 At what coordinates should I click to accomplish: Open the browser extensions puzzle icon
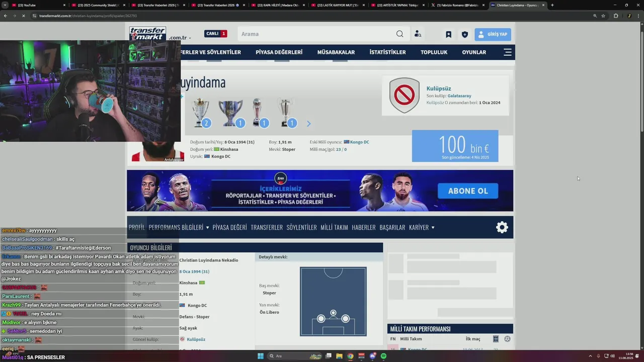616,16
